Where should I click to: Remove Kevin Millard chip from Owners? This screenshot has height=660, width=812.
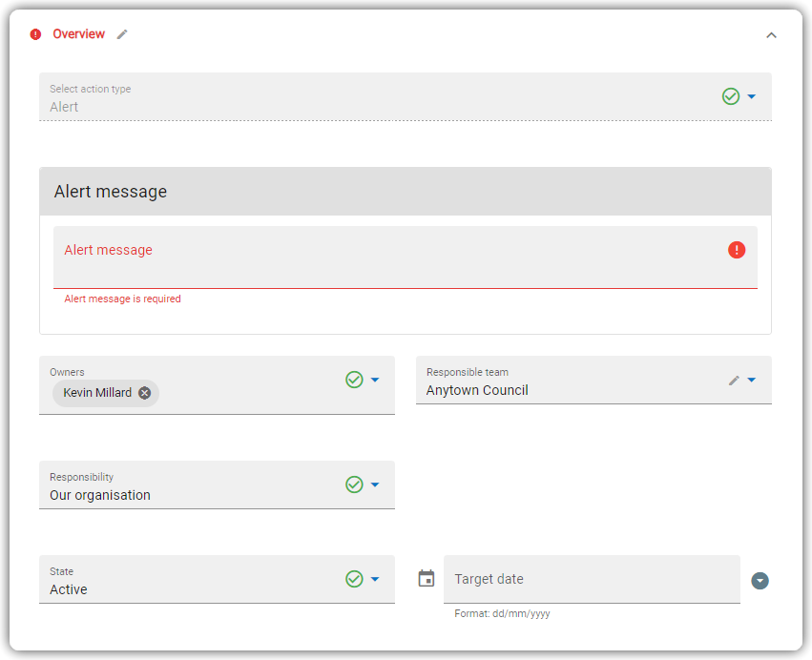tap(144, 393)
